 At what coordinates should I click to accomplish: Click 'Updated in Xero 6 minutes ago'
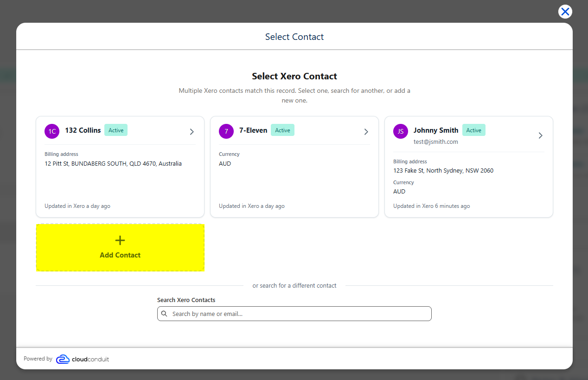(432, 206)
